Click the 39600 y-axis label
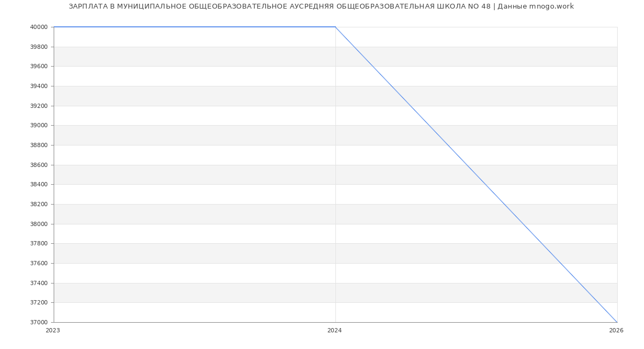Image resolution: width=644 pixels, height=349 pixels. (39, 67)
